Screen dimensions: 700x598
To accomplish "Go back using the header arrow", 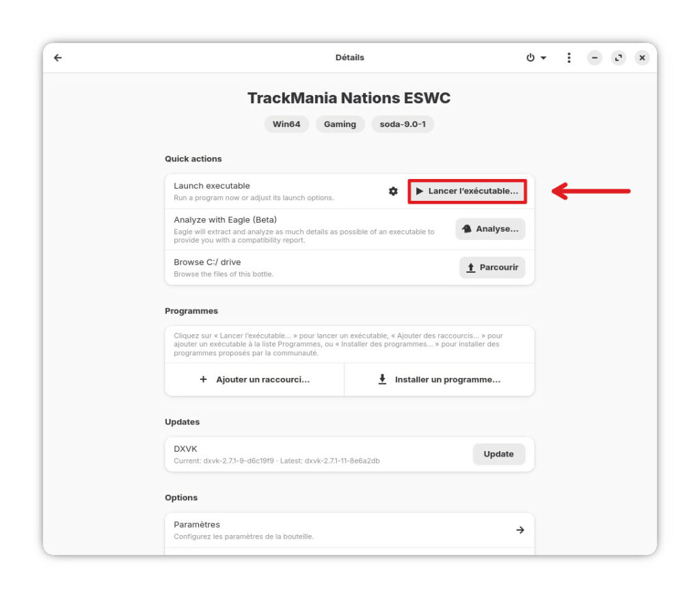I will (x=58, y=58).
